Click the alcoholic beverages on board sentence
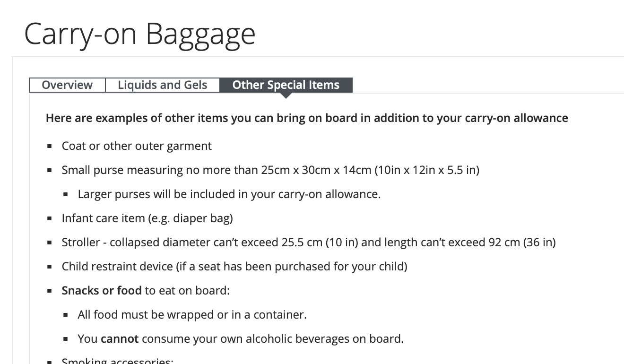Image resolution: width=624 pixels, height=364 pixels. [x=241, y=338]
